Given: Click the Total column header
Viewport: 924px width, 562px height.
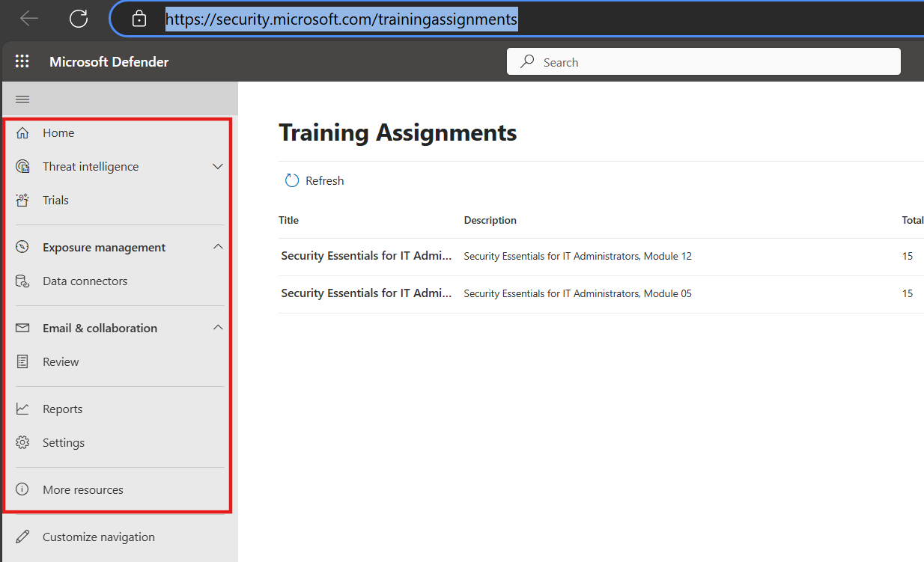Looking at the screenshot, I should pos(913,221).
